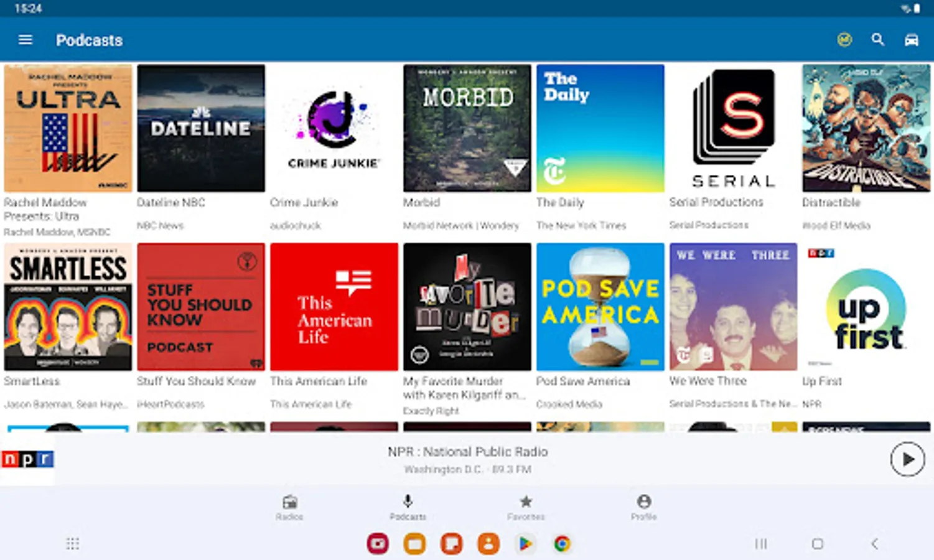Screen dimensions: 934x560
Task: Open the orange notes app in dock
Action: point(451,544)
